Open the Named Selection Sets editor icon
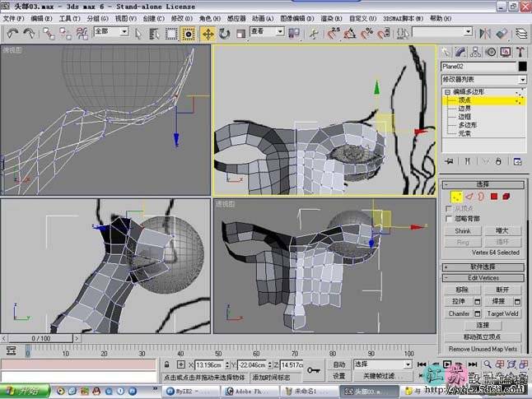This screenshot has height=399, width=532. click(x=403, y=33)
